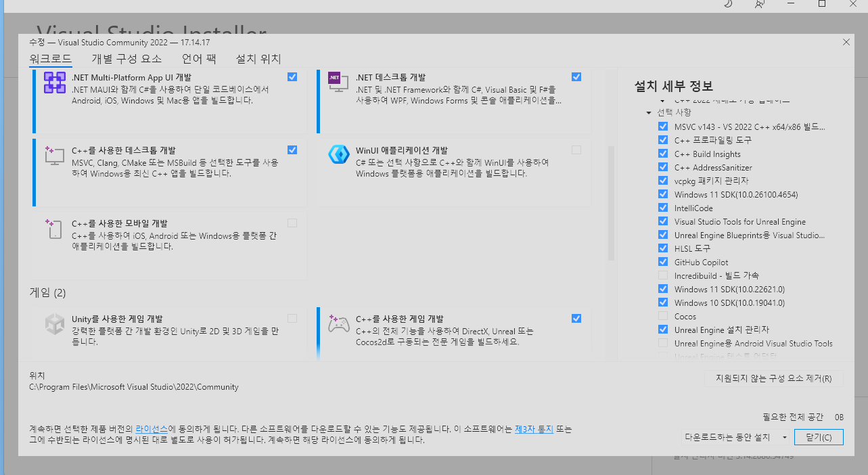Click the 닫기(C) button

819,437
